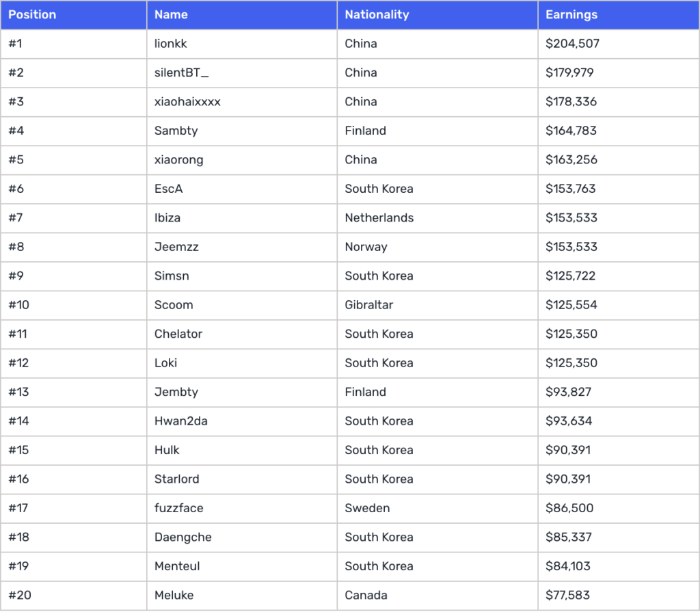Click the $77,583 earnings cell

(x=567, y=595)
